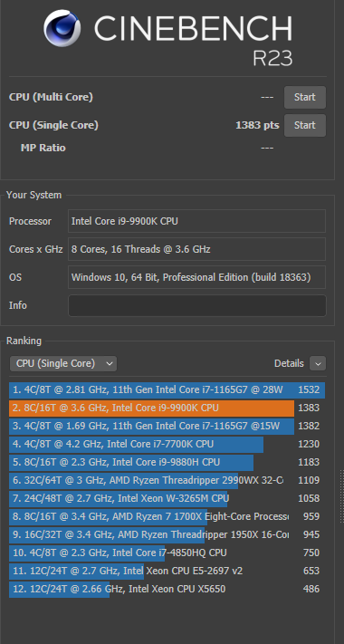This screenshot has height=644, width=344.
Task: Select the i7-1165G7 @15W ranking entry
Action: (167, 426)
